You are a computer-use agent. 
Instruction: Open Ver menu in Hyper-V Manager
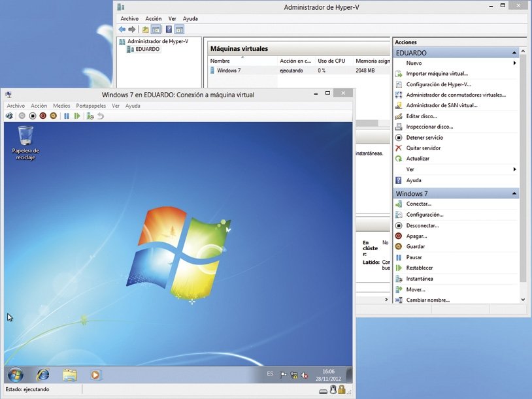coord(173,19)
